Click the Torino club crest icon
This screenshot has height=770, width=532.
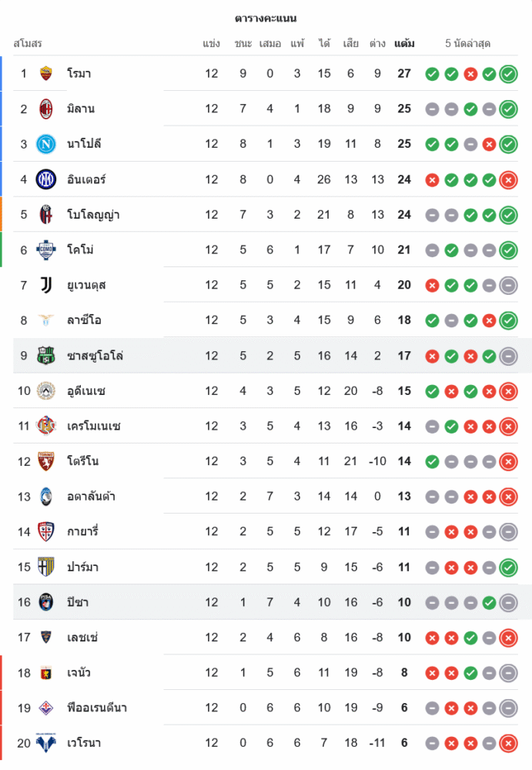(46, 461)
